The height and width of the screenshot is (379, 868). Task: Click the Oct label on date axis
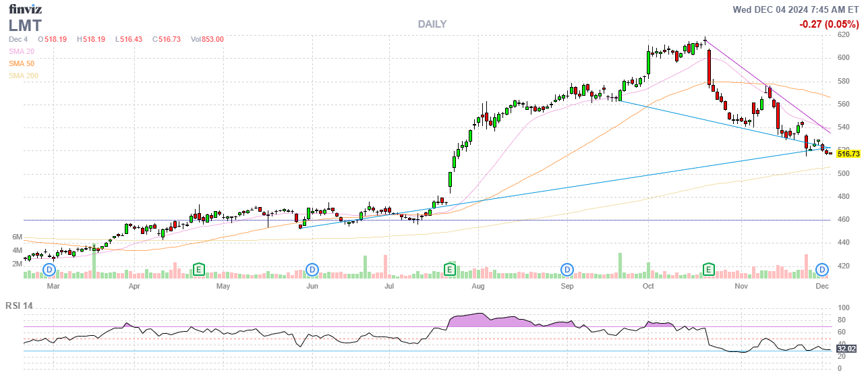648,287
